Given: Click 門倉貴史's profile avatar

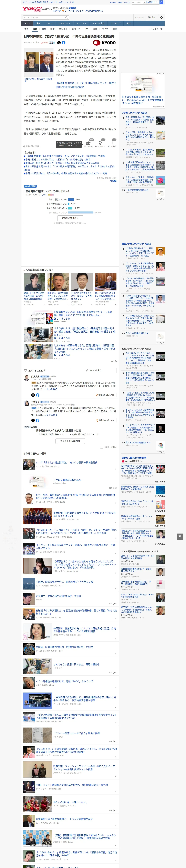Looking at the screenshot, I should (x=27, y=378).
